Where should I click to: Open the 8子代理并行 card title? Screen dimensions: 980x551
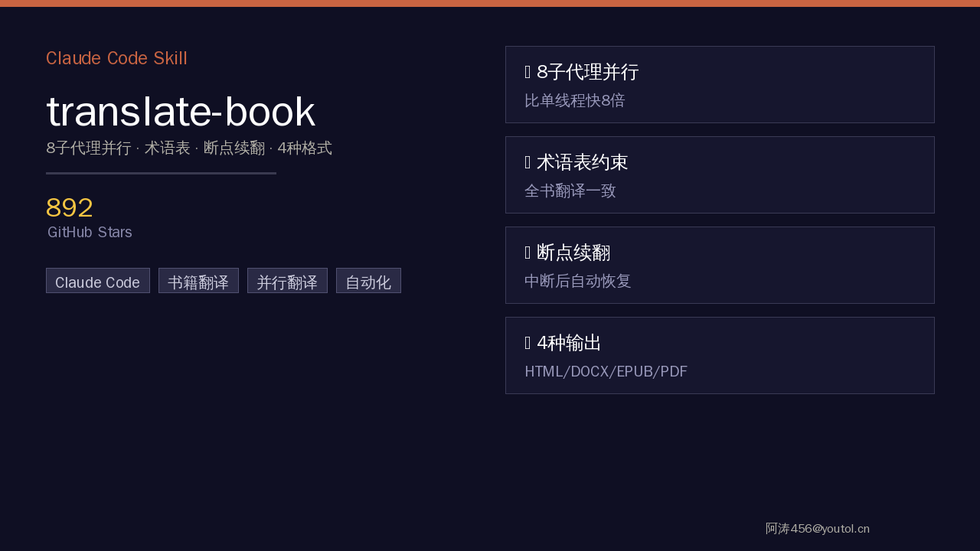(587, 72)
